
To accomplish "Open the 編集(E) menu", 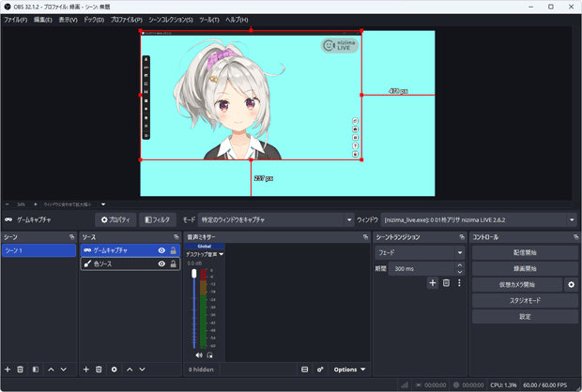I will pyautogui.click(x=43, y=20).
